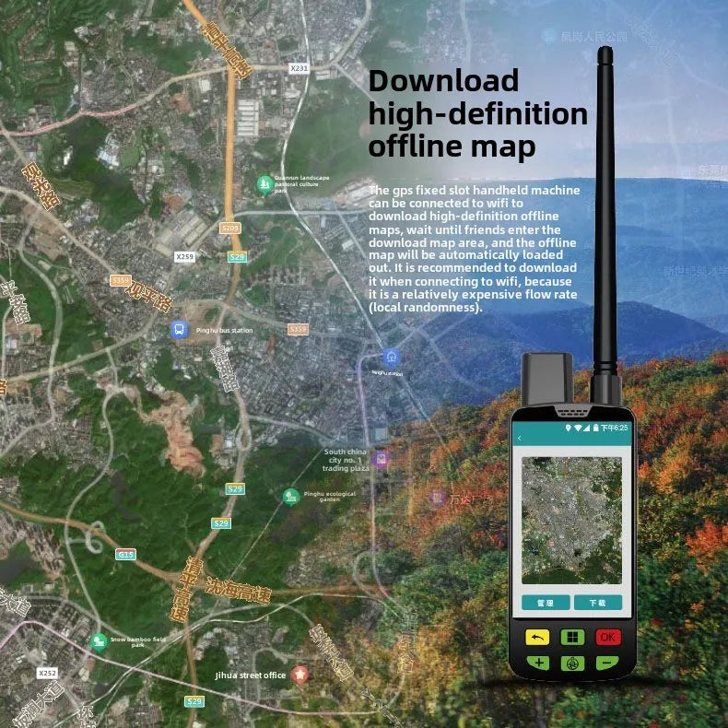Click the G15 highway shield

tap(126, 555)
